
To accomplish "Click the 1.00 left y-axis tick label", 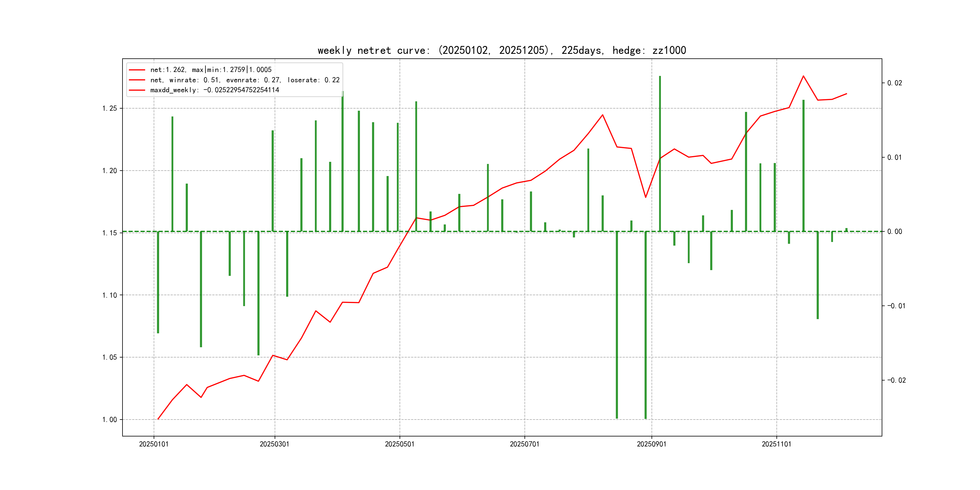I will point(109,420).
